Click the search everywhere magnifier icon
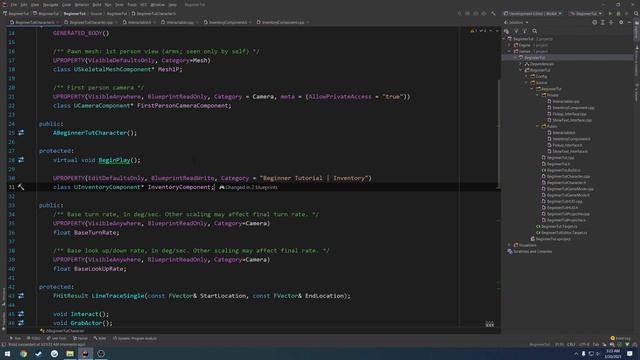Screen dimensions: 640x360 [636, 13]
